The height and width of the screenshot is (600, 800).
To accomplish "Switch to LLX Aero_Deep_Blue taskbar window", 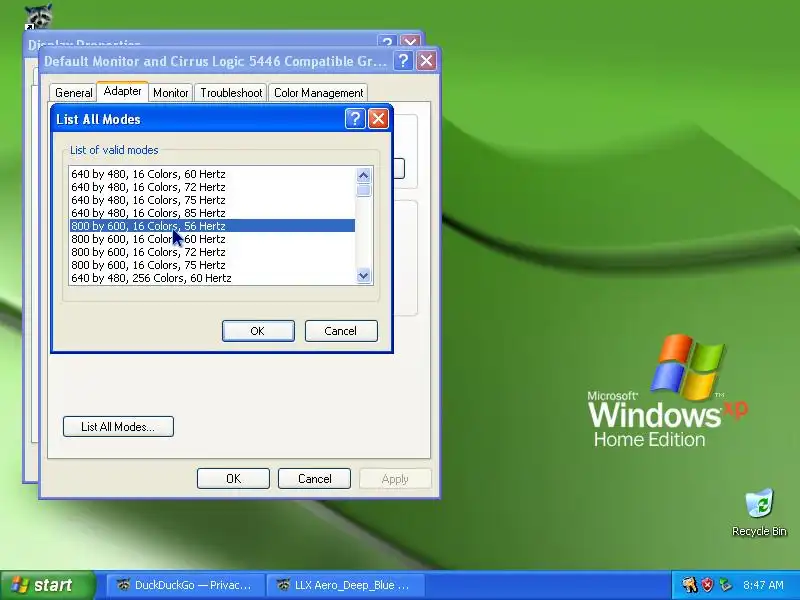I will (345, 585).
